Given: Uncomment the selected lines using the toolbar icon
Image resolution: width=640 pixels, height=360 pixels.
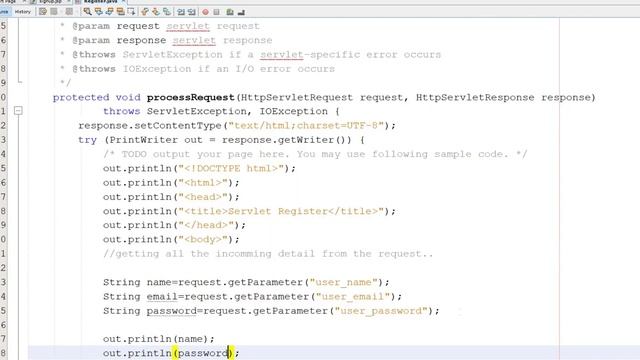Looking at the screenshot, I should pos(241,12).
